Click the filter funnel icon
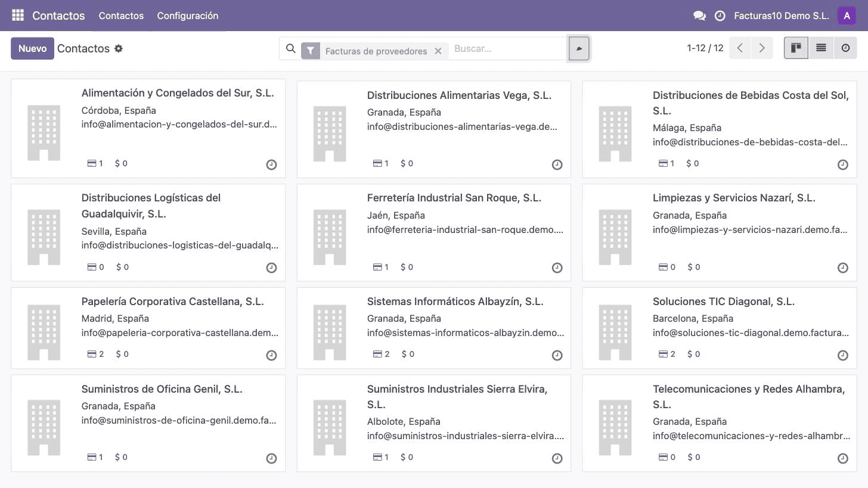Viewport: 868px width, 488px height. tap(311, 51)
